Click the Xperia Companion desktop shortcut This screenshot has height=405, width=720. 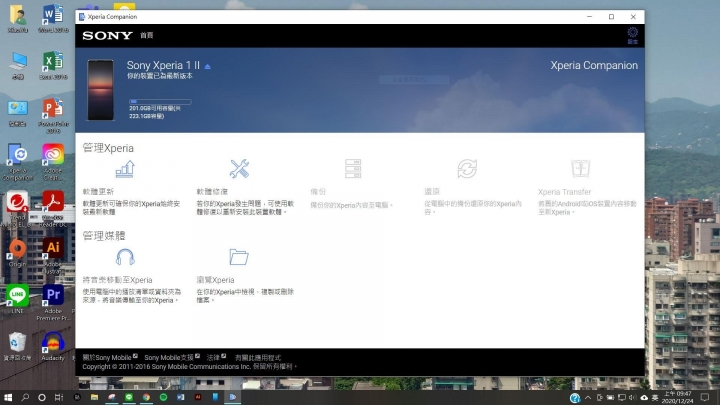pyautogui.click(x=17, y=162)
